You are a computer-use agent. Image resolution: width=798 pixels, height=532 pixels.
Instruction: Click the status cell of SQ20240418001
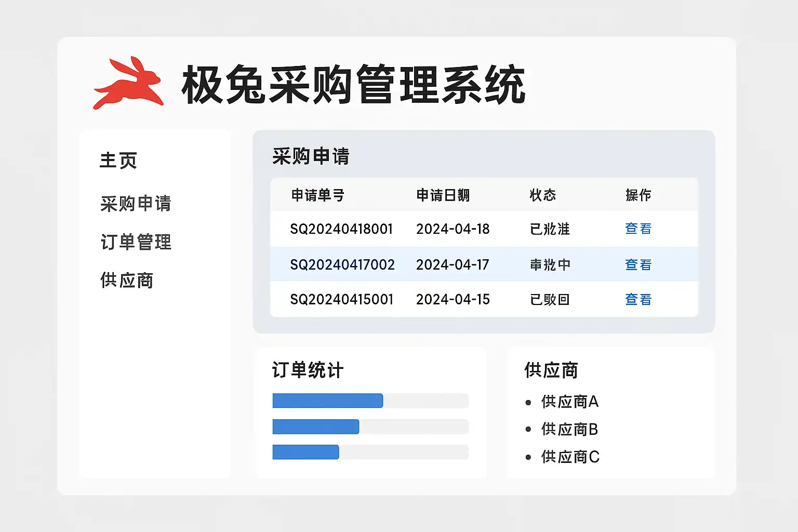550,229
